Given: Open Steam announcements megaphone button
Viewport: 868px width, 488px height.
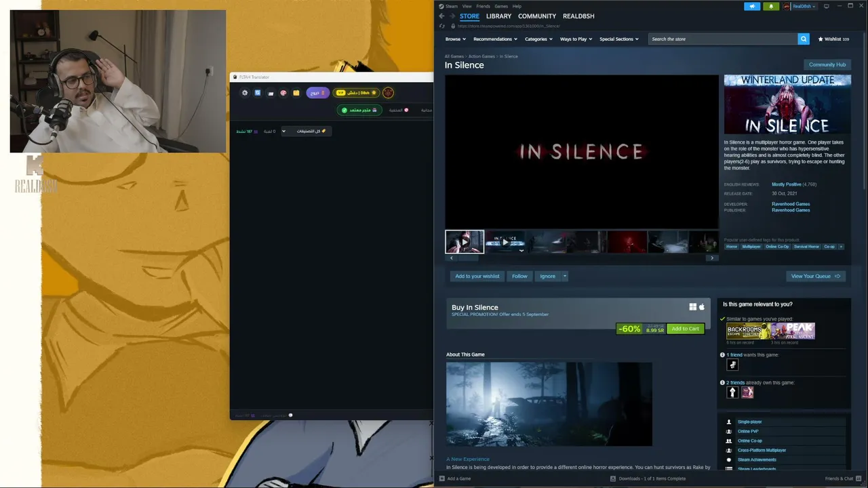Looking at the screenshot, I should click(x=752, y=6).
